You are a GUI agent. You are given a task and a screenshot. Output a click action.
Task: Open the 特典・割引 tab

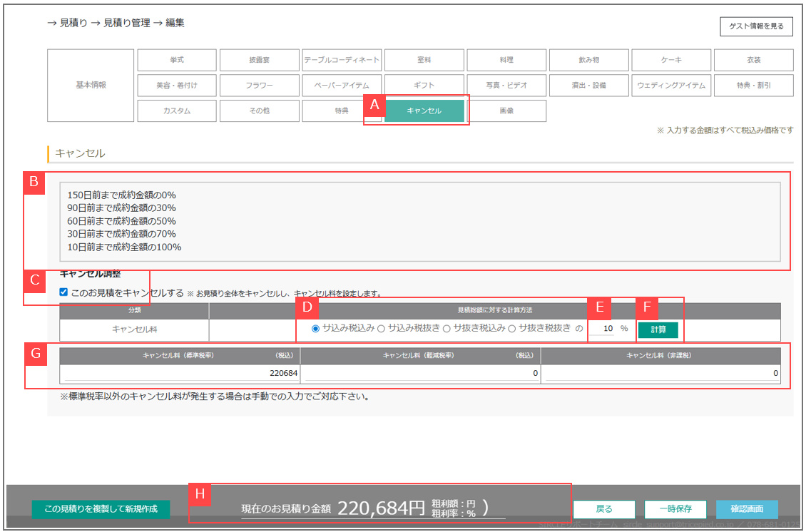(x=754, y=86)
